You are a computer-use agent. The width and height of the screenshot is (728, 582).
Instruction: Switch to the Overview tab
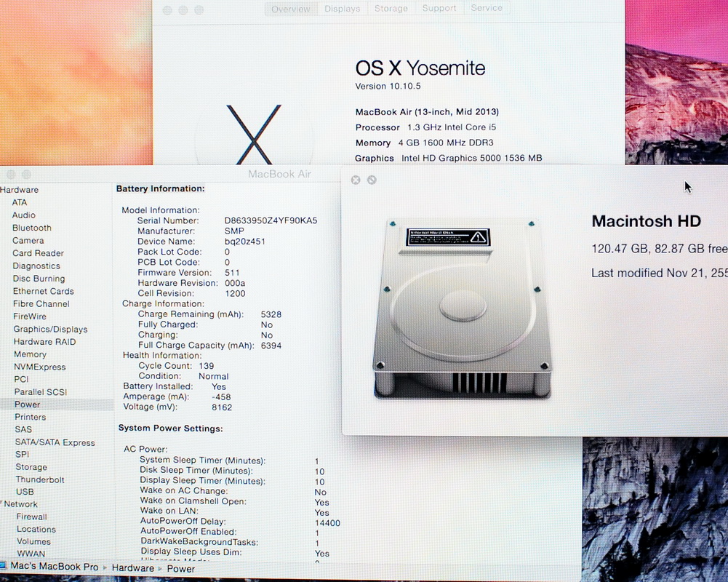pos(291,9)
